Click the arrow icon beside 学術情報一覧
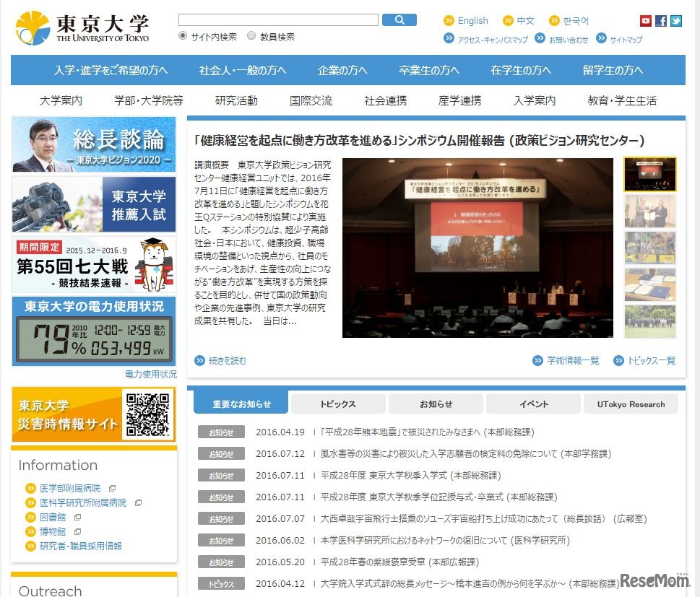This screenshot has height=597, width=700. pyautogui.click(x=538, y=360)
